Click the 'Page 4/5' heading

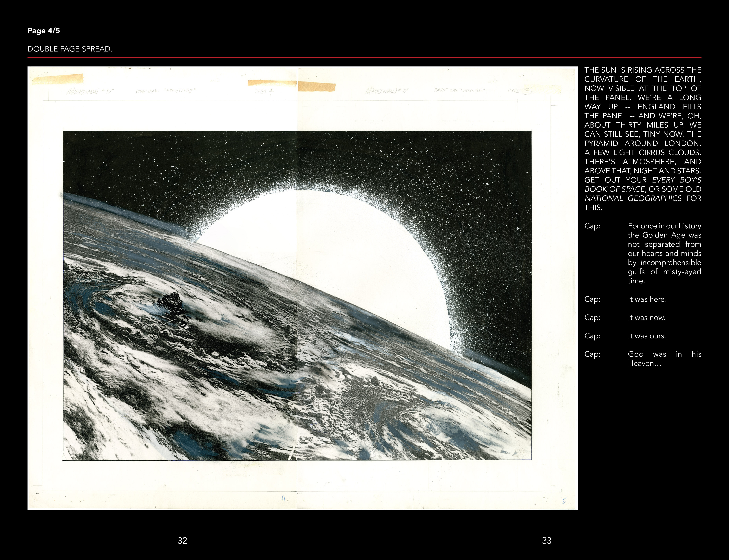click(44, 31)
